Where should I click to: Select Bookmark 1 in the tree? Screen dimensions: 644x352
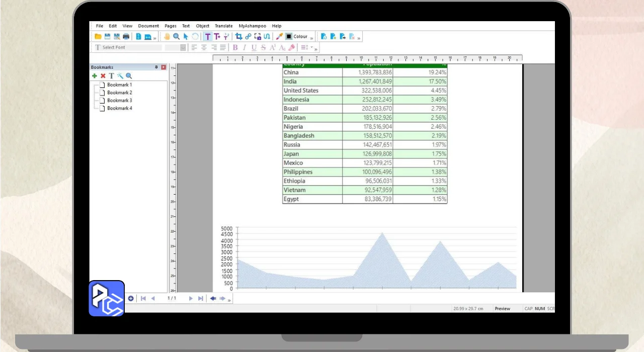tap(119, 85)
